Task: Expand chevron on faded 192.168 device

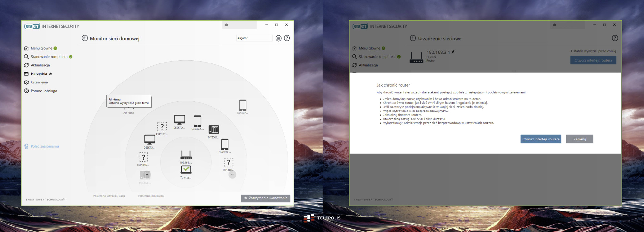Action: click(x=147, y=175)
